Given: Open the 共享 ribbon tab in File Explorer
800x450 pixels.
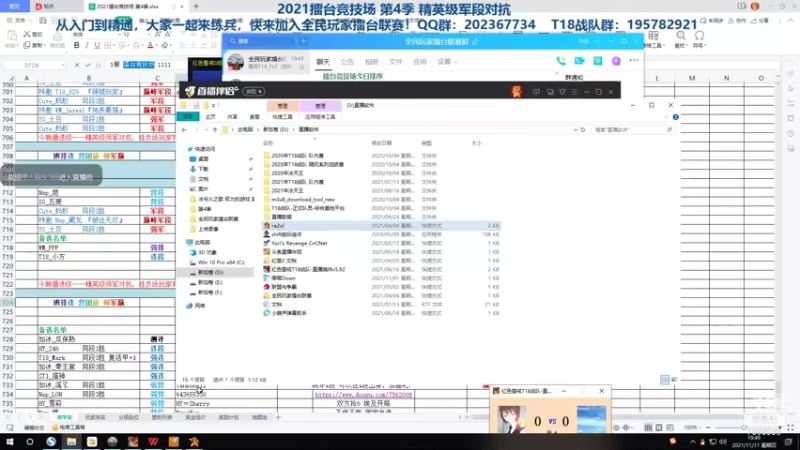Looking at the screenshot, I should pyautogui.click(x=233, y=117).
